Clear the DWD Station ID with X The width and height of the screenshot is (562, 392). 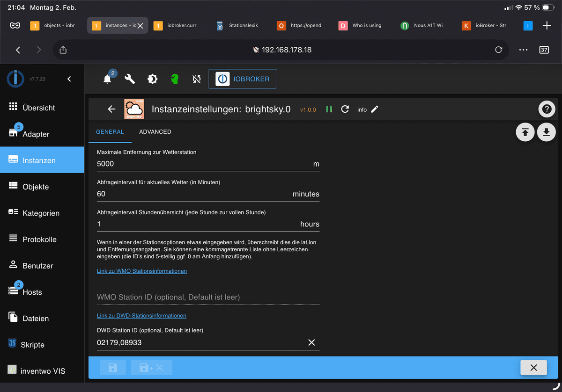click(x=311, y=342)
